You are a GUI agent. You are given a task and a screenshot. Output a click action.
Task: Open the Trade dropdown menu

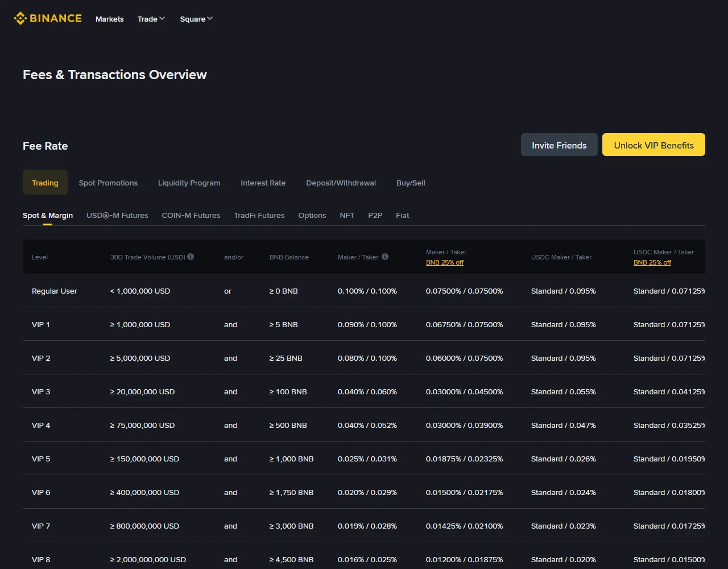151,19
